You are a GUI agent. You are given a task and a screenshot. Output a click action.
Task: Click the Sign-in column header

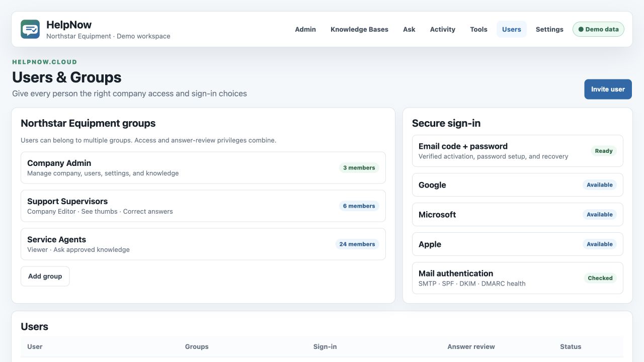325,346
